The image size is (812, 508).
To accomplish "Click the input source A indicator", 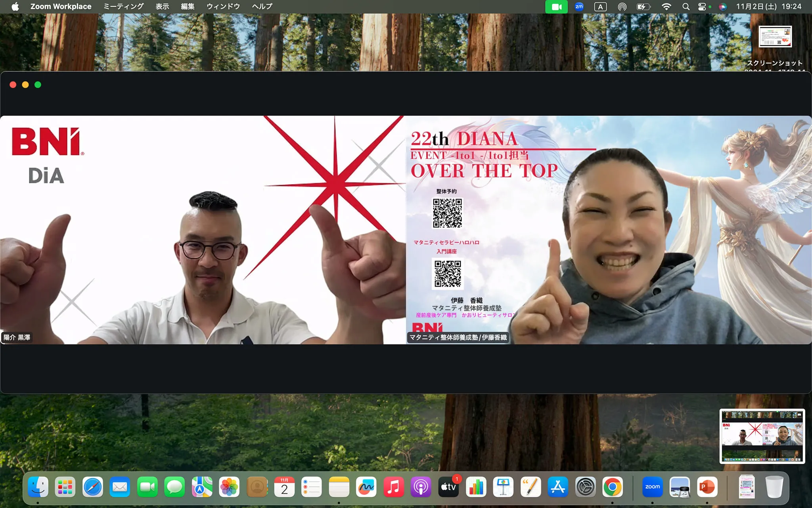I will [x=600, y=7].
